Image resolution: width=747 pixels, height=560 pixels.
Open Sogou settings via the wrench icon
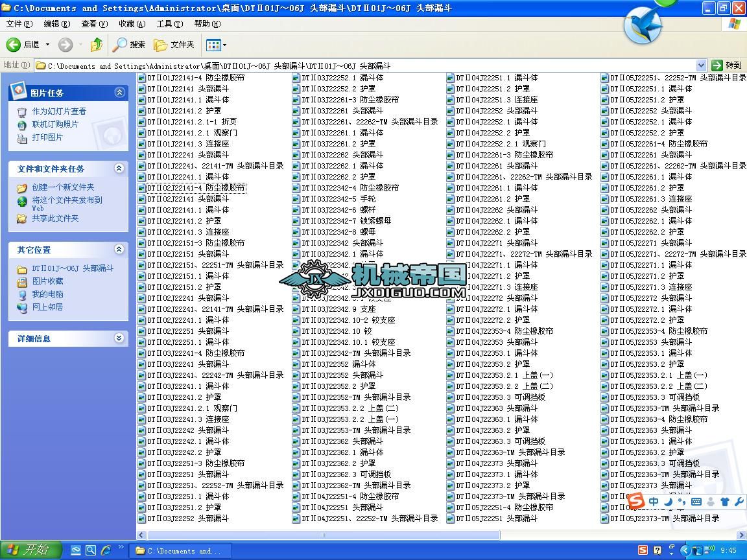[x=739, y=501]
